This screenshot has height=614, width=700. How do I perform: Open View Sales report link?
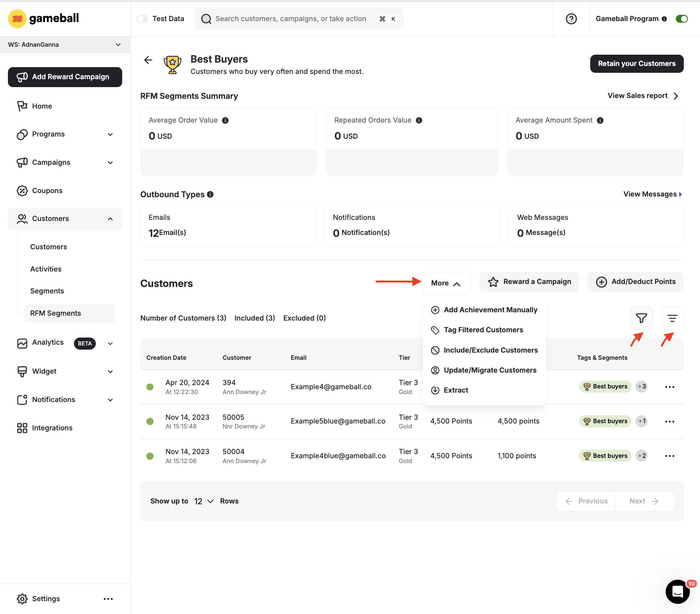coord(639,96)
